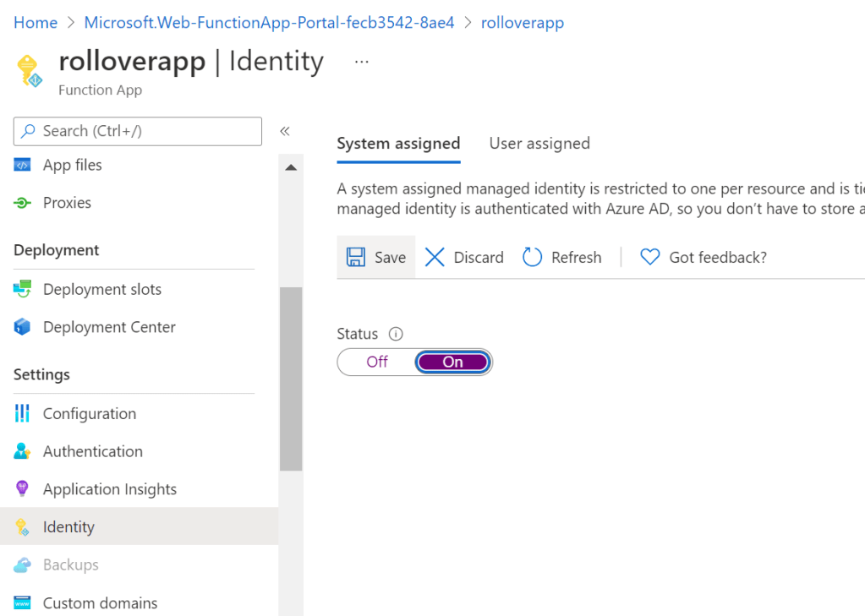Click the Got feedback heart icon
The height and width of the screenshot is (616, 865).
click(649, 257)
